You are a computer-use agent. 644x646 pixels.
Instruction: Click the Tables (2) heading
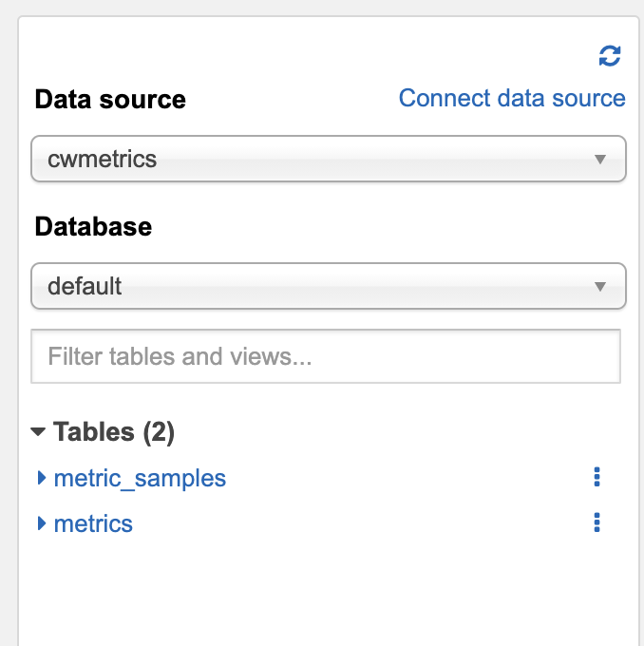click(114, 432)
